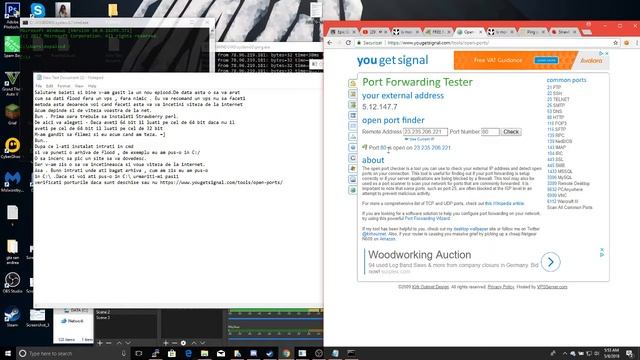Click the Check port button
Image resolution: width=640 pixels, height=360 pixels.
point(511,132)
